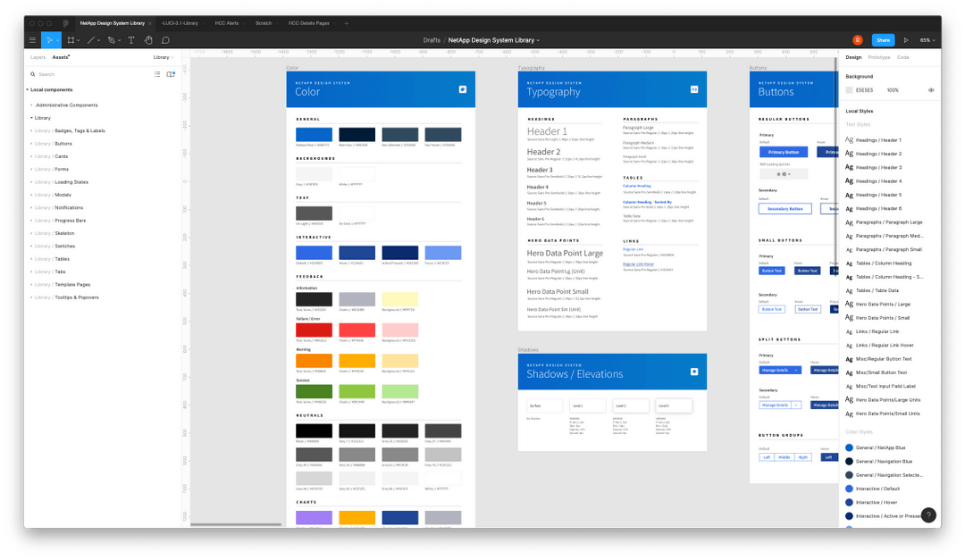Click the team library book icon in Assets panel

tap(170, 74)
